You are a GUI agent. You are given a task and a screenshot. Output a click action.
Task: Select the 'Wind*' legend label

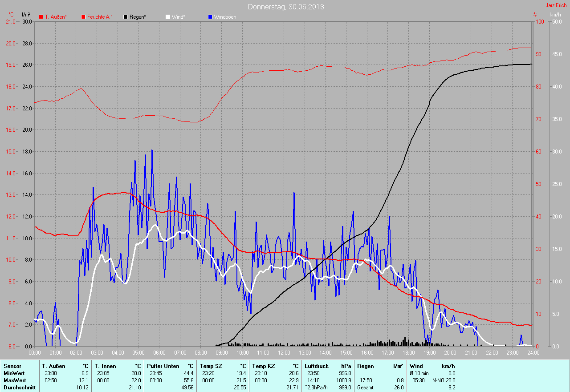pos(178,17)
